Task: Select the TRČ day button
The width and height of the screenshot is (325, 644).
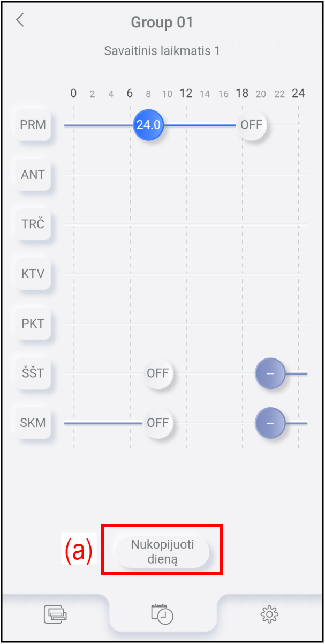Action: [33, 224]
